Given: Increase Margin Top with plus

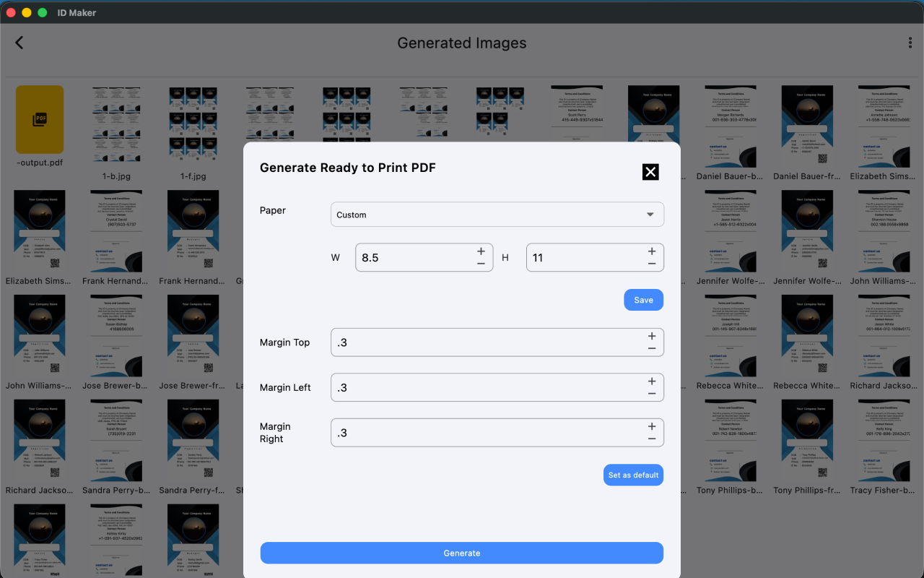Looking at the screenshot, I should point(652,336).
